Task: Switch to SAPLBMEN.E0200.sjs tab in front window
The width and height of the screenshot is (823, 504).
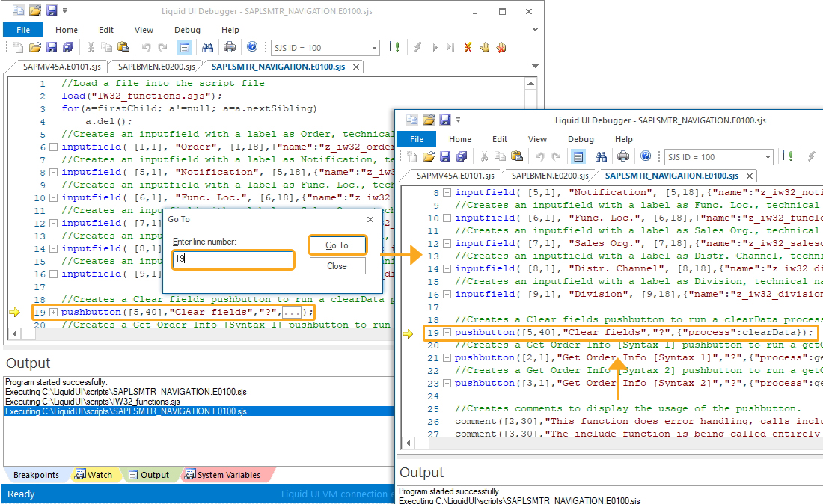Action: point(550,176)
